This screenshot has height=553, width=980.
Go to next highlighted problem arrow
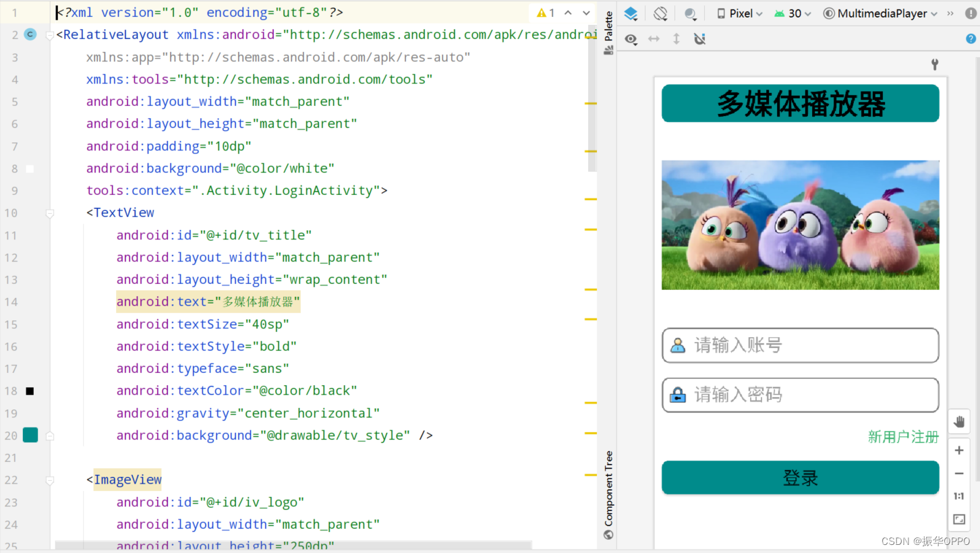point(586,13)
